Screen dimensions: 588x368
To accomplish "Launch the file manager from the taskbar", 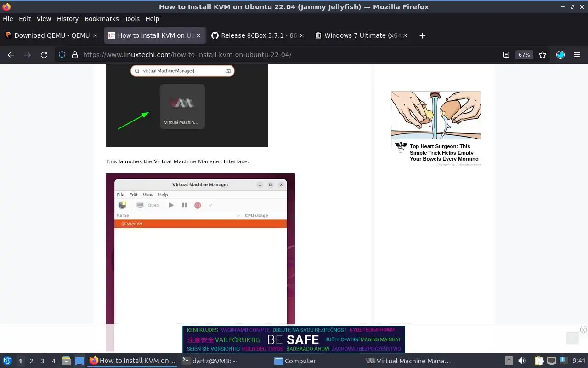I will [x=66, y=361].
